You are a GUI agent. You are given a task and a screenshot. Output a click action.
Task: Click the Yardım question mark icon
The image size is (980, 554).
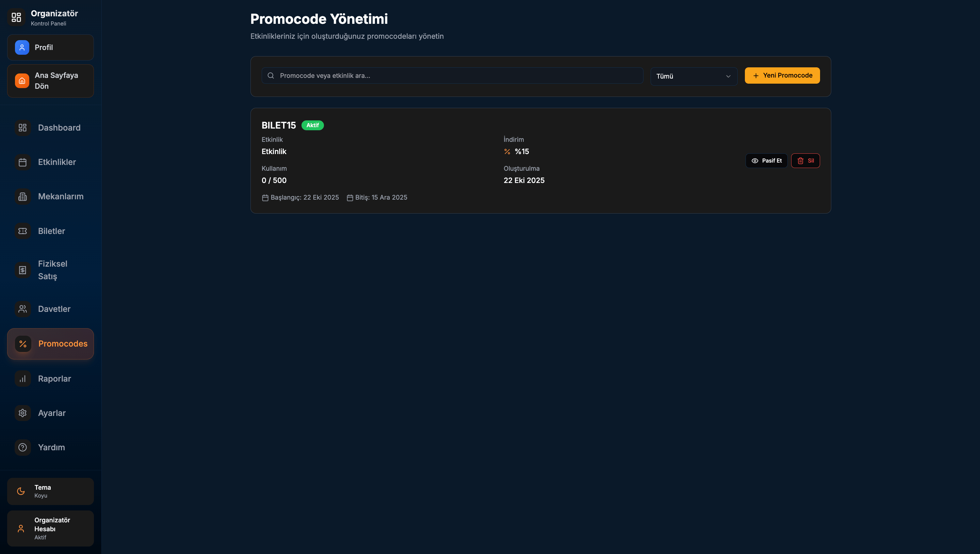coord(22,447)
